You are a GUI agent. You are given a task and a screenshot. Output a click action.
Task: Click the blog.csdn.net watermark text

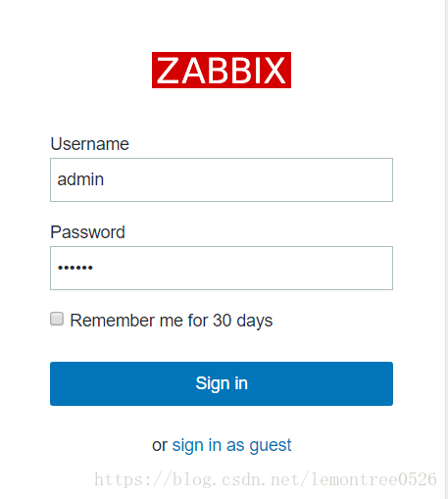pos(266,479)
